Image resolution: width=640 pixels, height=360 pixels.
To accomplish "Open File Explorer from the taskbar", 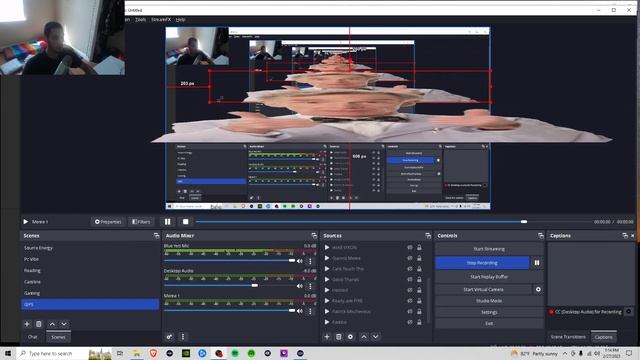I will tap(137, 353).
